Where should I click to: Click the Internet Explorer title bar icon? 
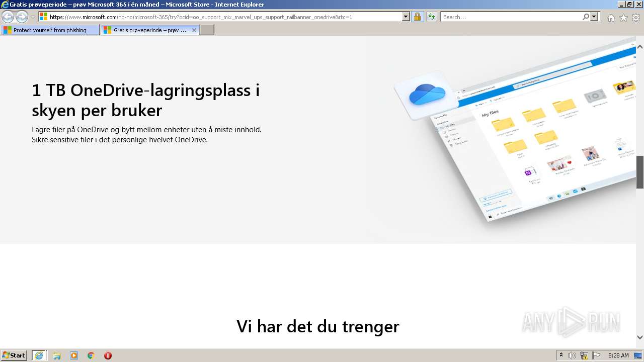pos(5,4)
